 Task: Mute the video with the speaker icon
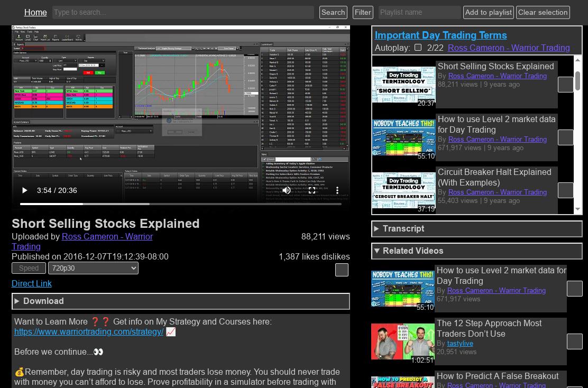coord(287,190)
